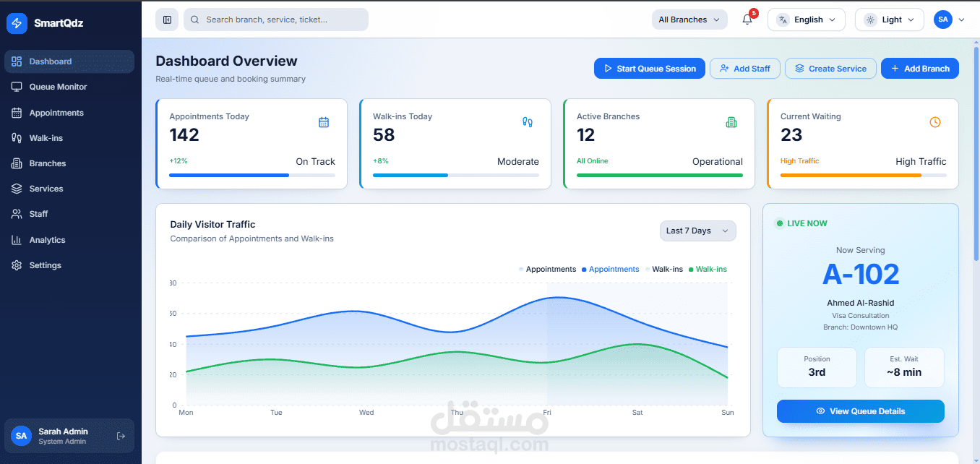The height and width of the screenshot is (464, 980).
Task: Open the notifications bell icon
Action: point(747,20)
